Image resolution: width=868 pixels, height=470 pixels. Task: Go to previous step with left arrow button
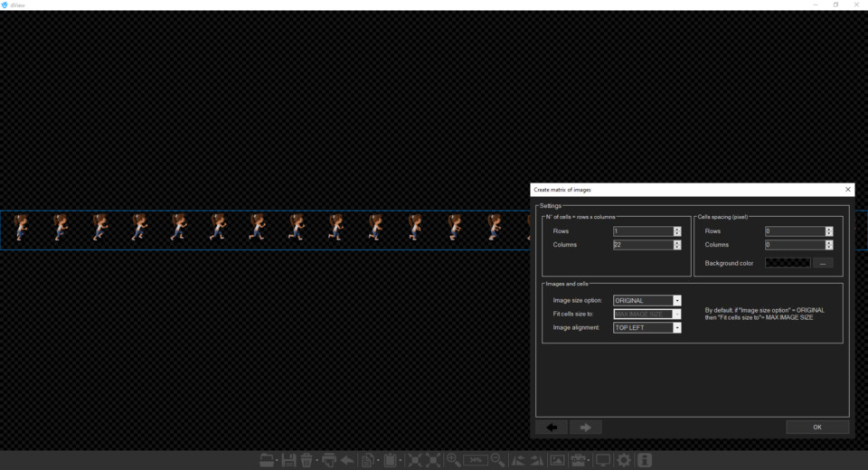point(552,428)
